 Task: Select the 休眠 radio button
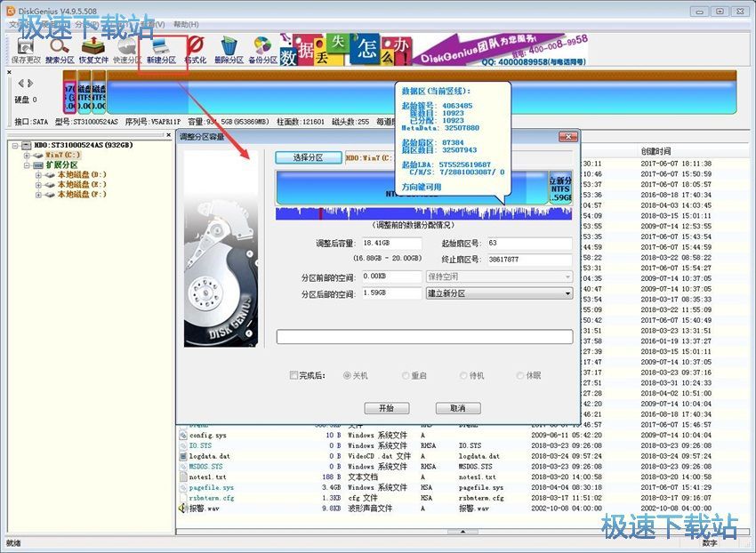coord(520,375)
